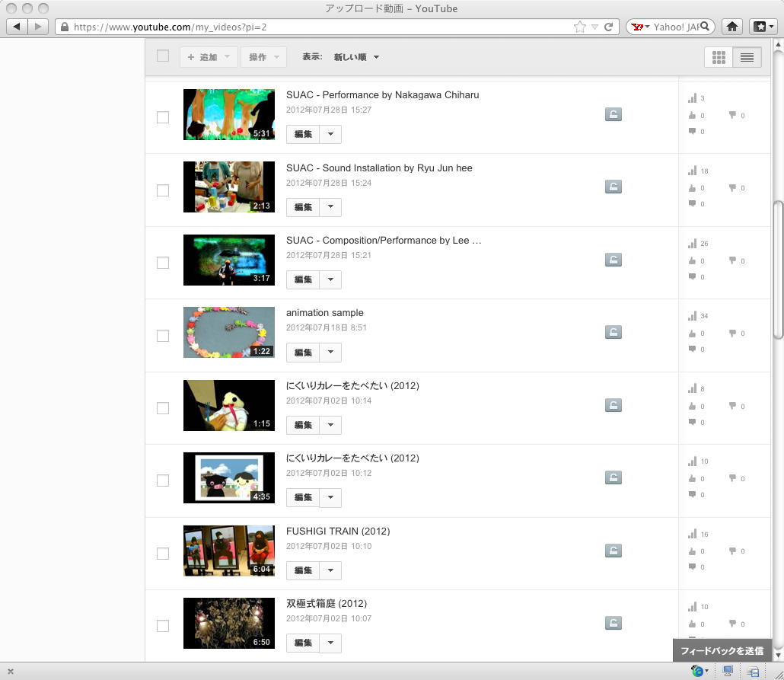This screenshot has width=784, height=680.
Task: Open the 新しい順 sort order dropdown
Action: (x=356, y=57)
